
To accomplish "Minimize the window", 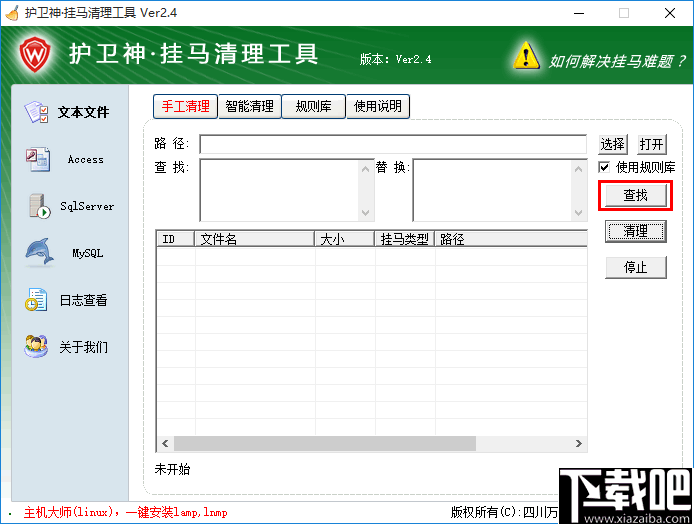I will pos(579,13).
